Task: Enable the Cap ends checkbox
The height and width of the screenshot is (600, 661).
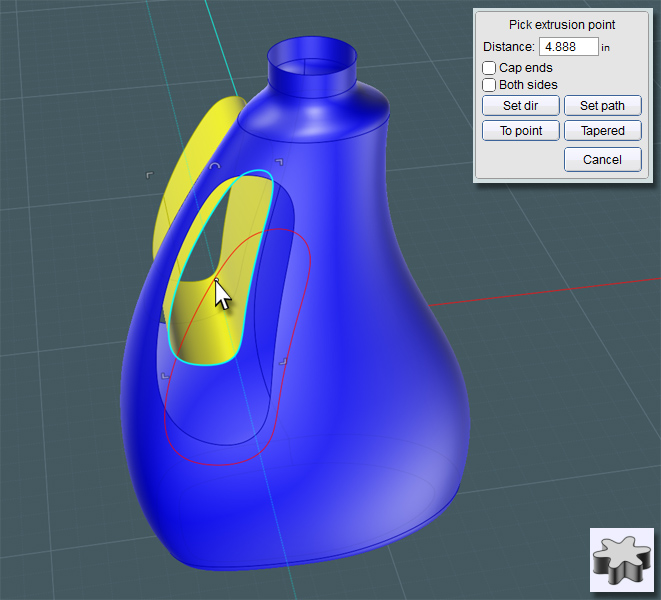Action: [489, 68]
